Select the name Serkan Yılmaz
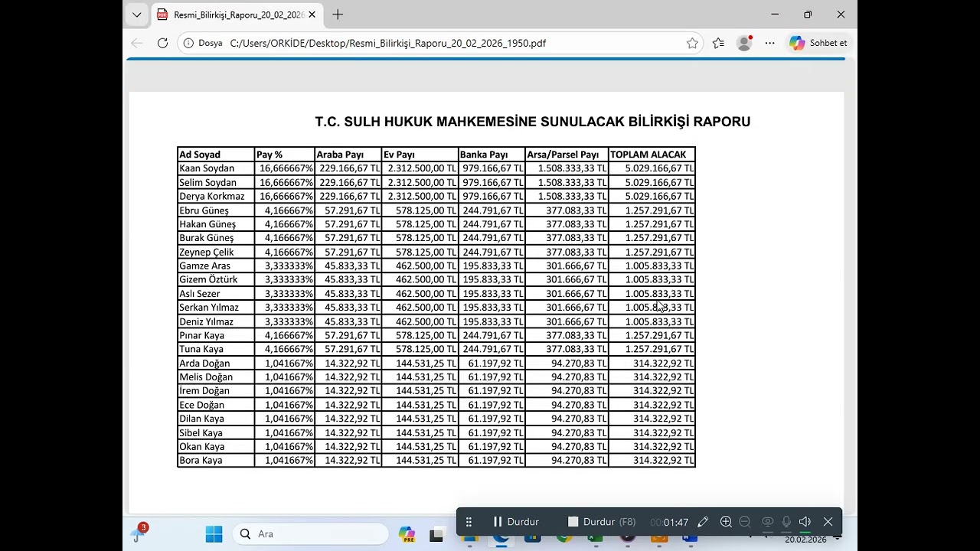 pos(209,308)
